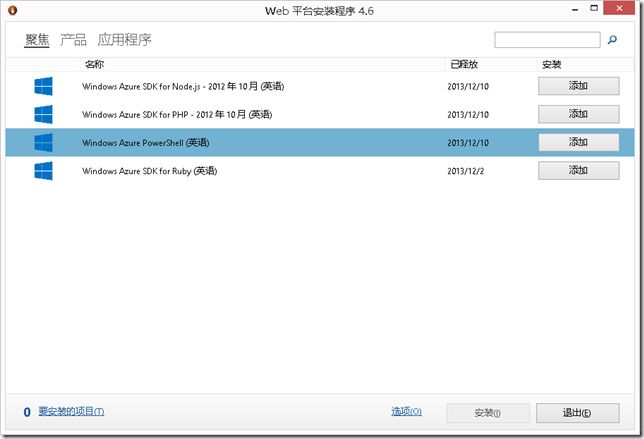Open the 选项(O) link
644x439 pixels.
(407, 411)
